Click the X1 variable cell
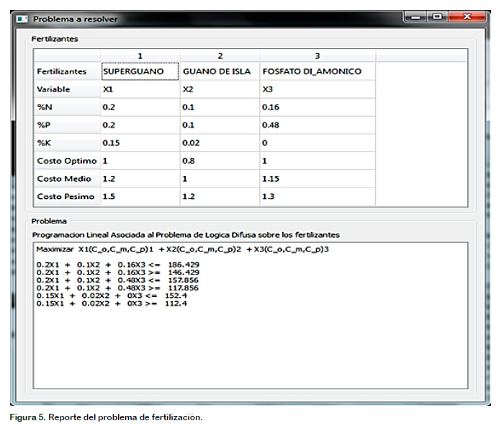Viewport: 504px width, 426px height. tap(140, 89)
